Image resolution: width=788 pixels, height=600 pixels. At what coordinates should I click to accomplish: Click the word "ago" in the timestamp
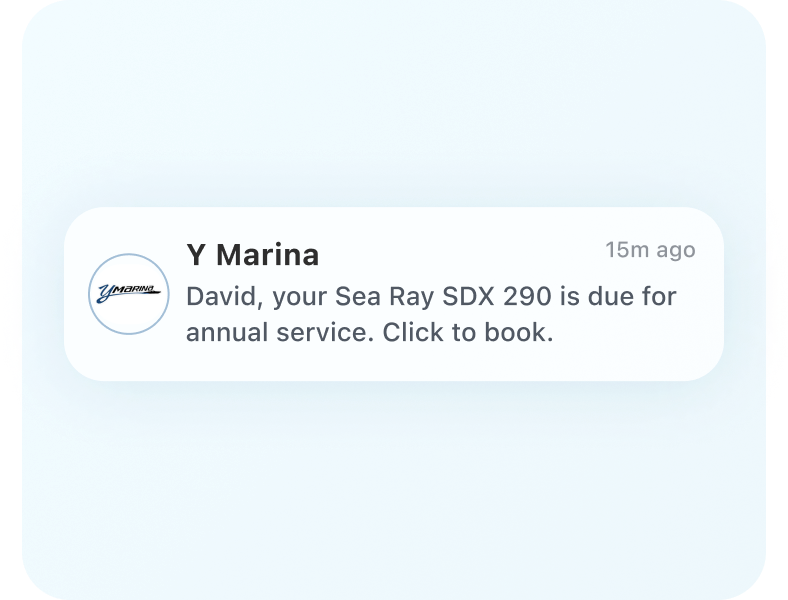pos(675,250)
